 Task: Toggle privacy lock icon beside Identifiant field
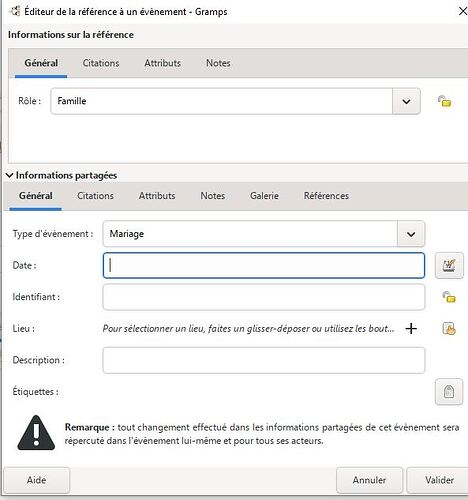pyautogui.click(x=449, y=297)
